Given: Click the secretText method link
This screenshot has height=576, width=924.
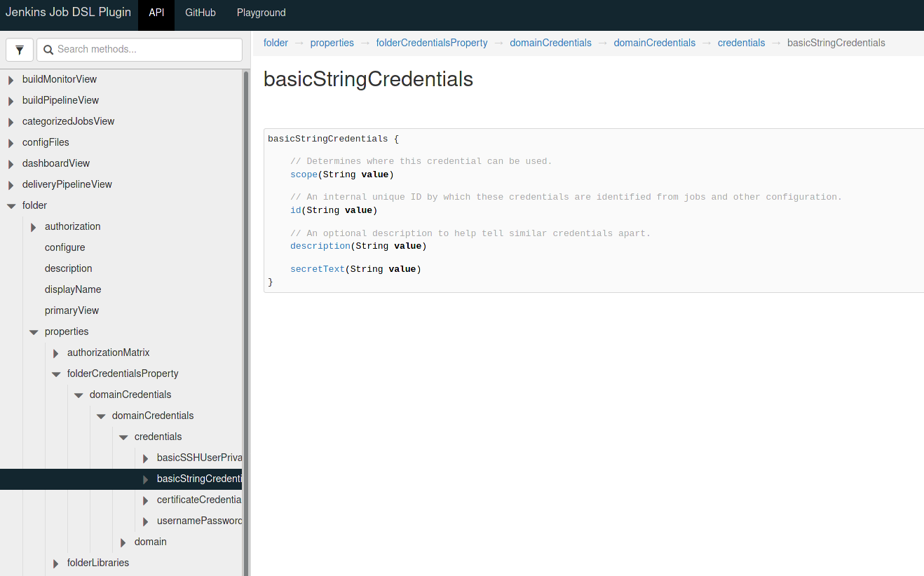Looking at the screenshot, I should tap(317, 269).
